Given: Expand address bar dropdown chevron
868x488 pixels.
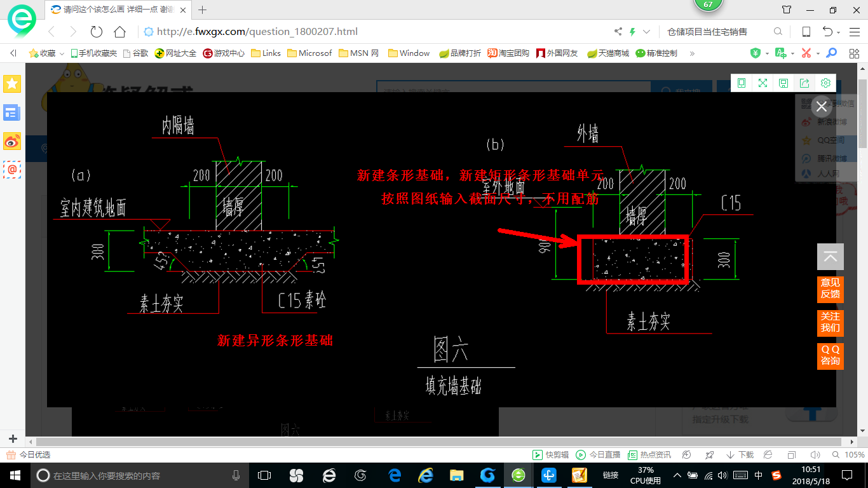Looking at the screenshot, I should click(x=647, y=32).
